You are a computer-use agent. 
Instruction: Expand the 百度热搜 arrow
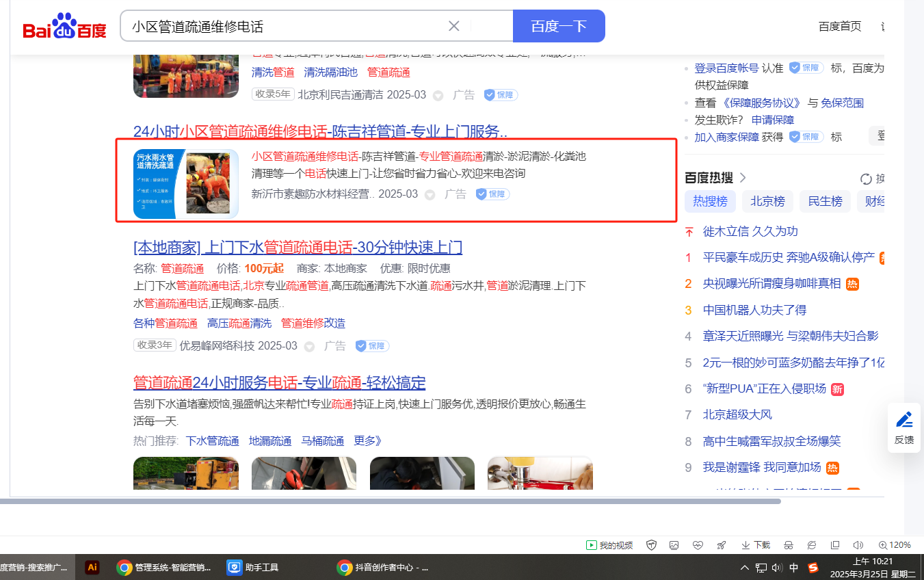click(743, 178)
